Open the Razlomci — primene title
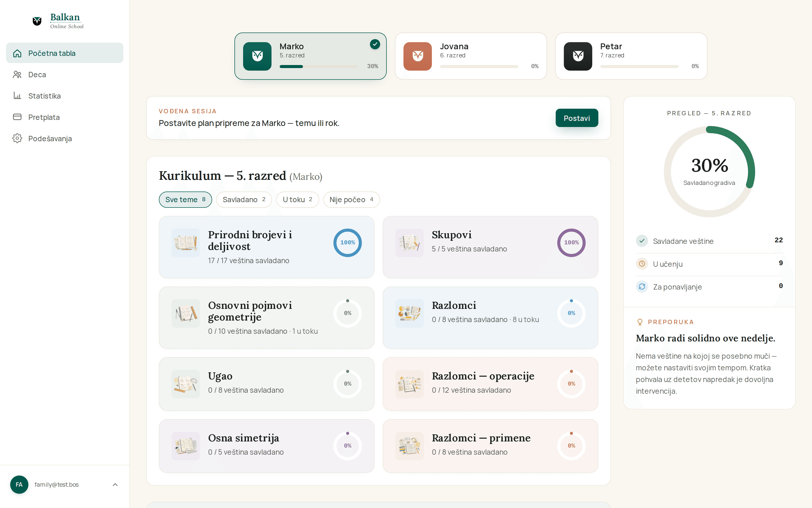Image resolution: width=812 pixels, height=508 pixels. [x=481, y=438]
